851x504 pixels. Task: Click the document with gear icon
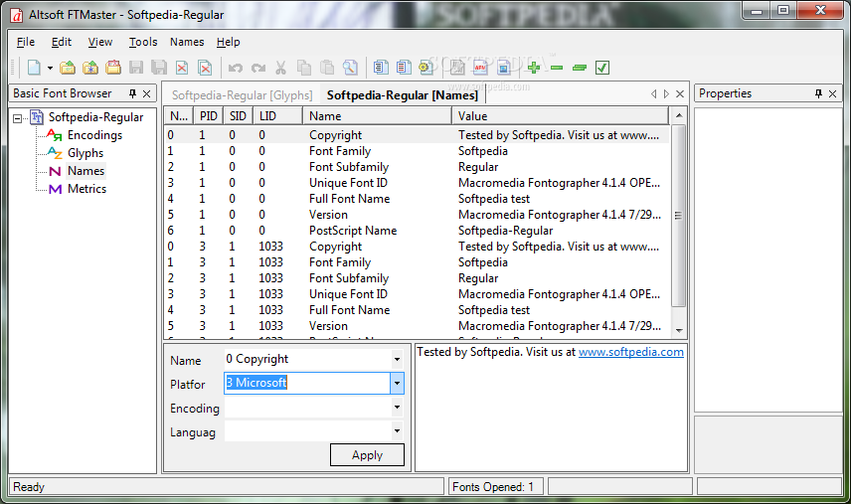[426, 68]
